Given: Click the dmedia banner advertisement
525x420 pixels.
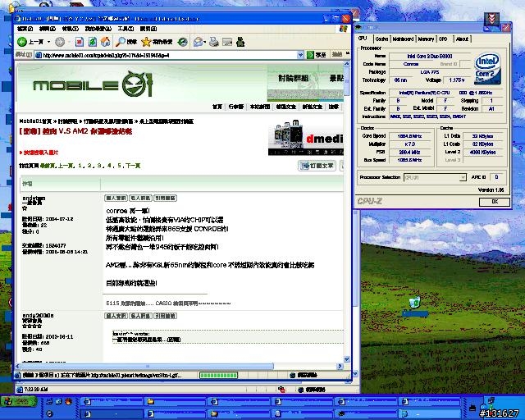Looking at the screenshot, I should pos(306,138).
